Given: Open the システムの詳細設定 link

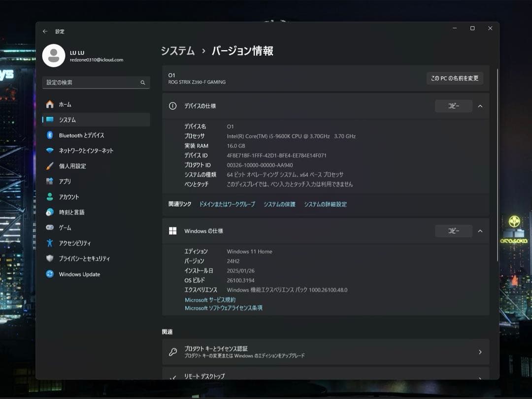Looking at the screenshot, I should tap(326, 204).
